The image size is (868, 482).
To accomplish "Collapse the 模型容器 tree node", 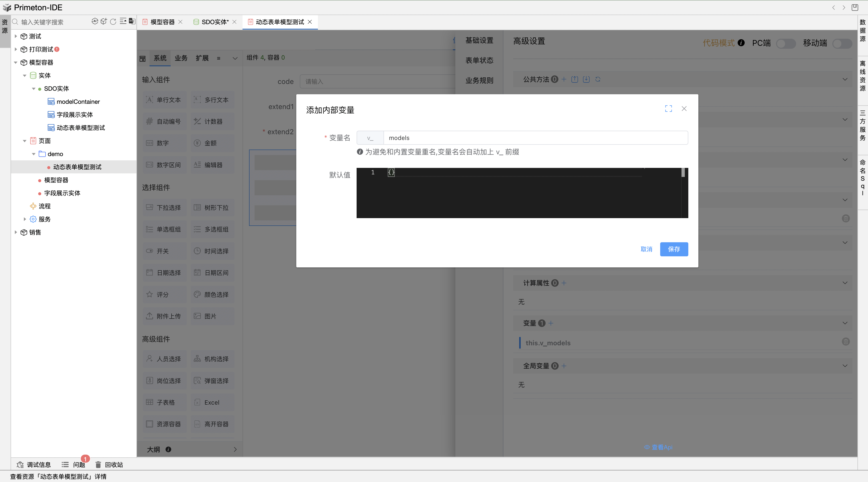I will point(16,62).
